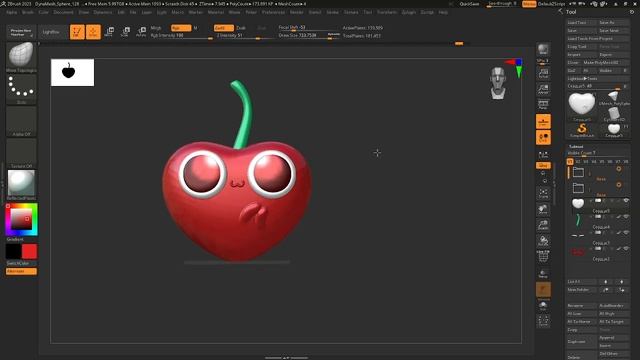Click the BPR render button
This screenshot has width=640, height=360.
[x=543, y=50]
